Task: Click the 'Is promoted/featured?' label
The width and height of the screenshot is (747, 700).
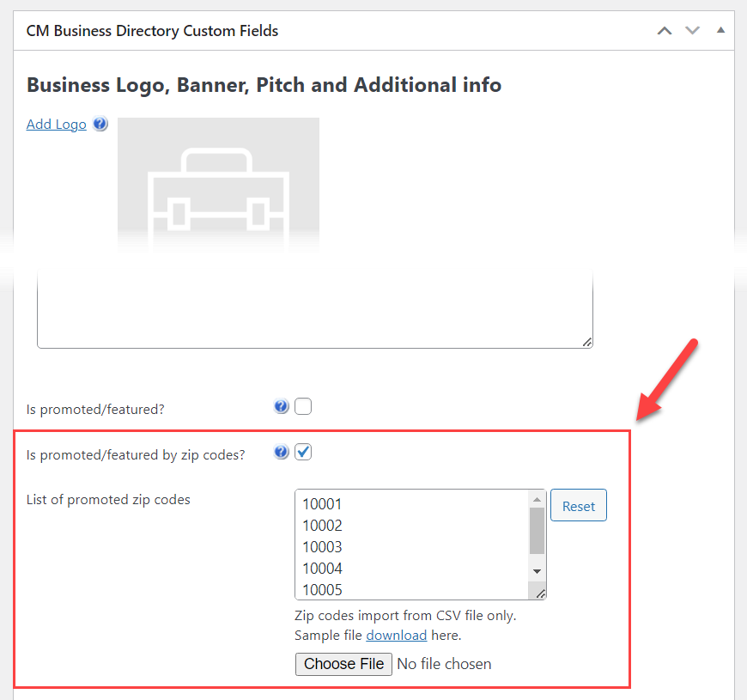Action: pyautogui.click(x=95, y=410)
